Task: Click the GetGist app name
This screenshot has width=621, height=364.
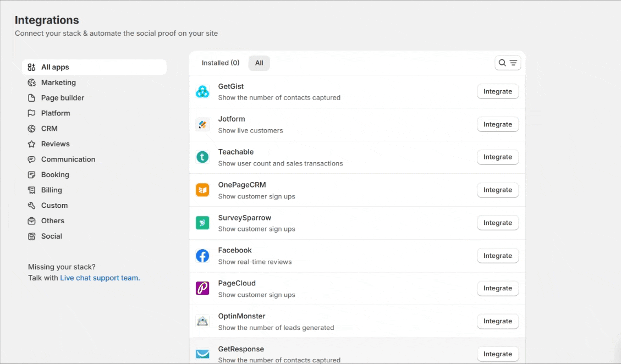Action: [231, 86]
